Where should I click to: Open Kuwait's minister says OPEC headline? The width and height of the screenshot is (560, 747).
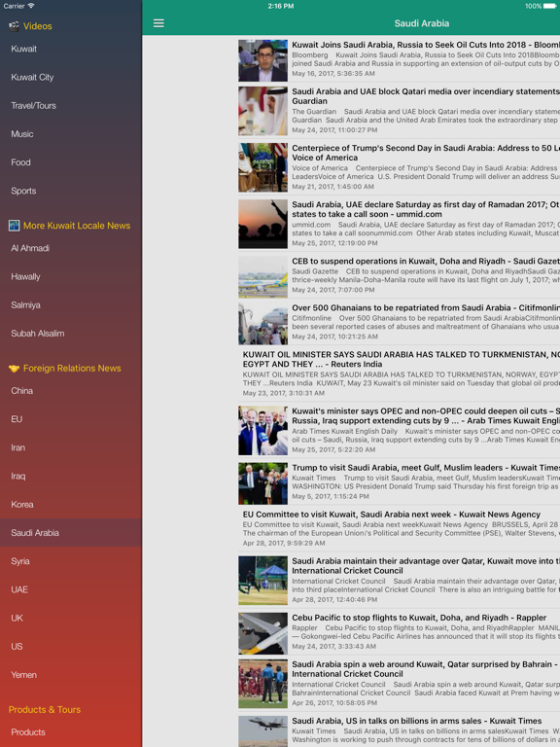(426, 416)
